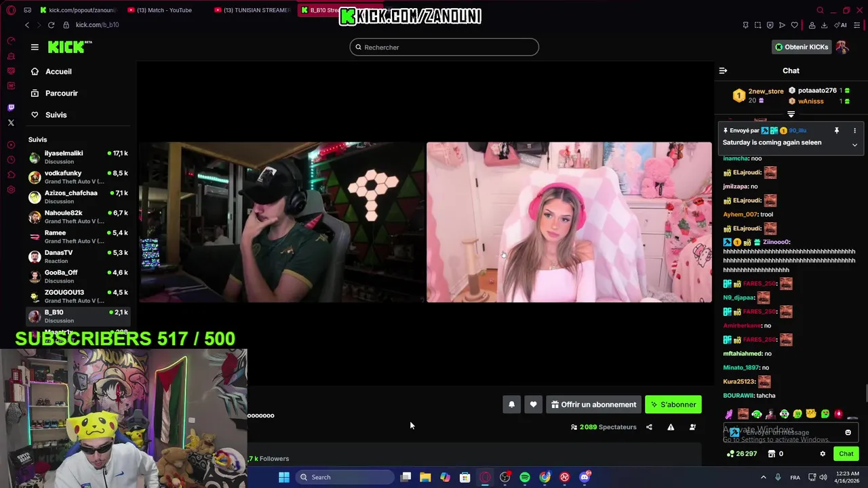Click Offrir un abonnement button
This screenshot has width=868, height=488.
(x=593, y=405)
